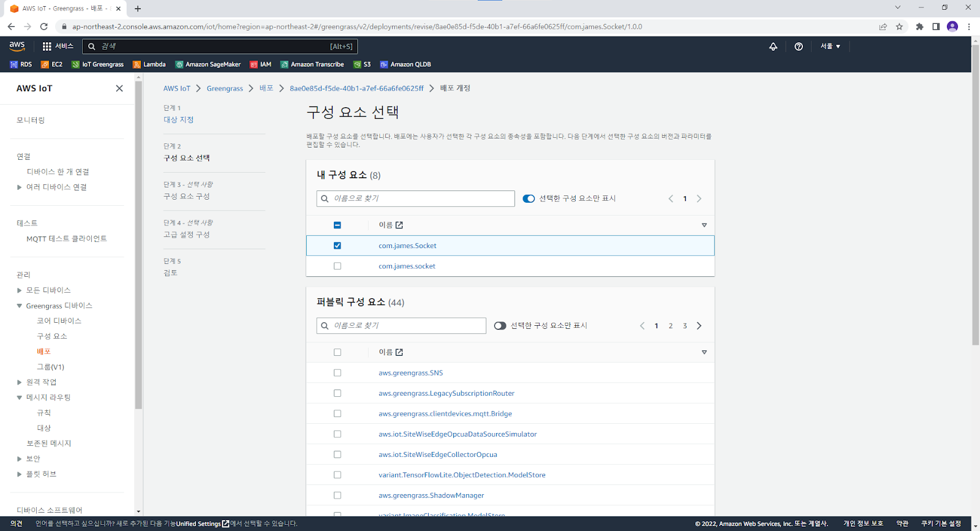Go to Greengrass breadcrumb link
Viewport: 980px width, 531px height.
[x=225, y=88]
